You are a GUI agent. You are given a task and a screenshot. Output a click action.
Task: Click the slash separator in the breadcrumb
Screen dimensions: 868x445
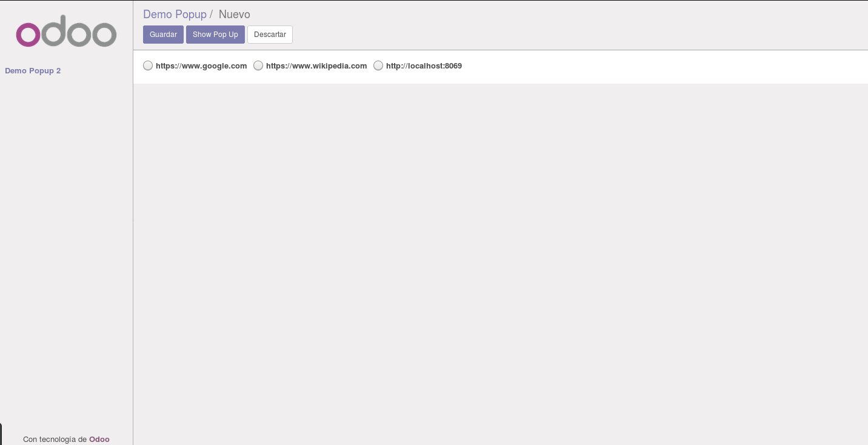[x=211, y=14]
